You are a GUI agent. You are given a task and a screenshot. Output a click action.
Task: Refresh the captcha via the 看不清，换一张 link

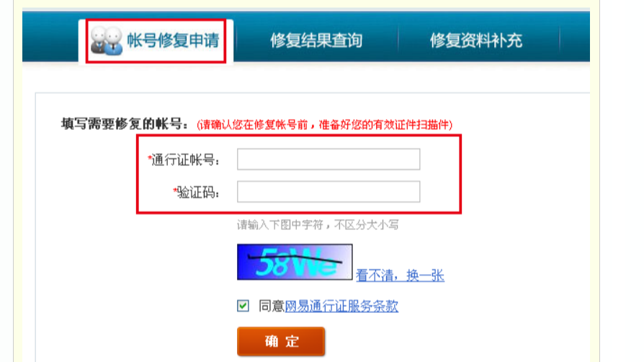(400, 275)
